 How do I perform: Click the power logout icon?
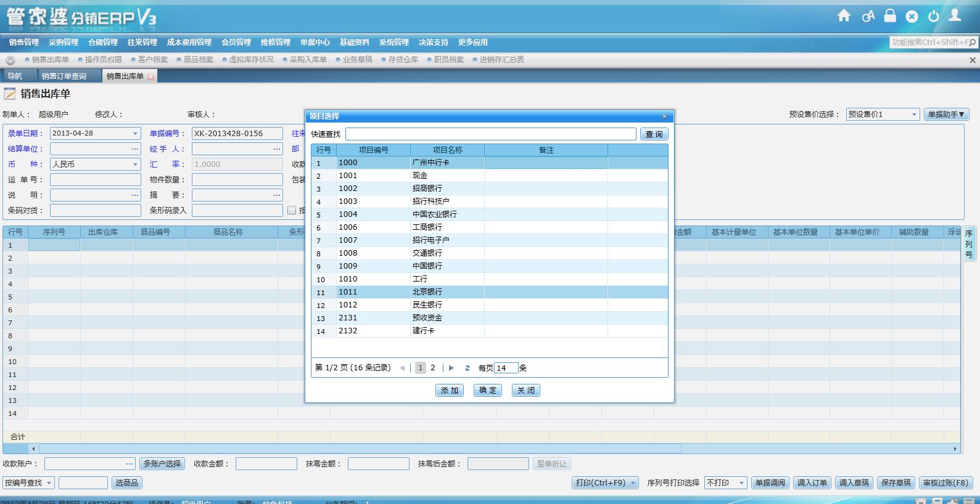click(933, 17)
